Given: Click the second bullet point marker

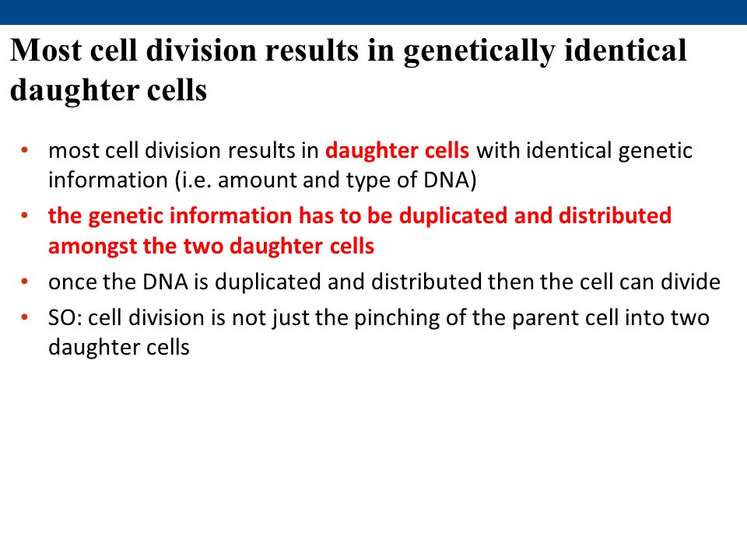Looking at the screenshot, I should coord(25,215).
